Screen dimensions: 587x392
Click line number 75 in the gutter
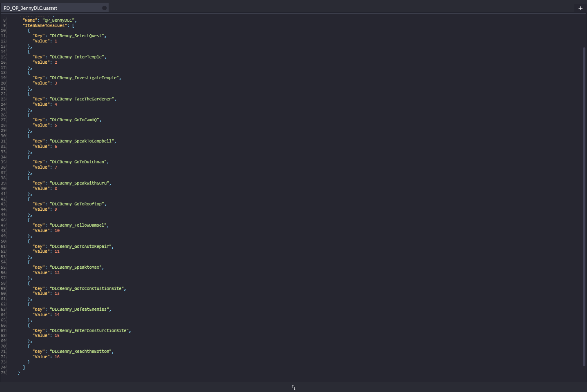(3, 373)
